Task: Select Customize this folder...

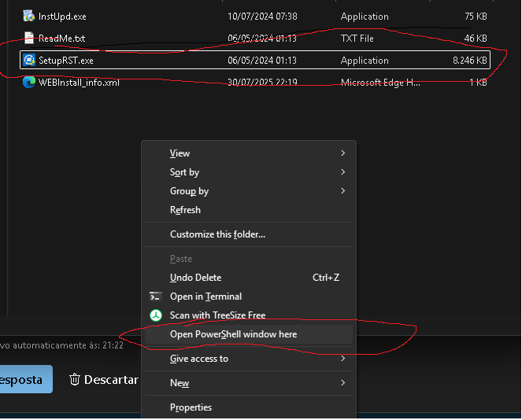Action: (x=249, y=234)
